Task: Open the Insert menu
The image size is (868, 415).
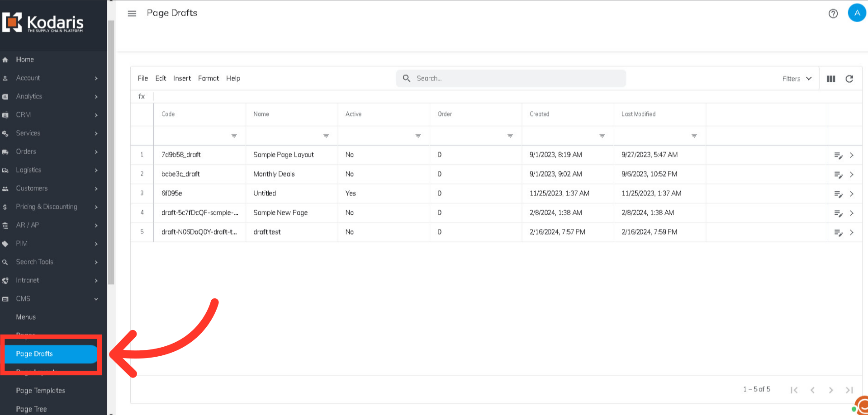Action: [182, 78]
